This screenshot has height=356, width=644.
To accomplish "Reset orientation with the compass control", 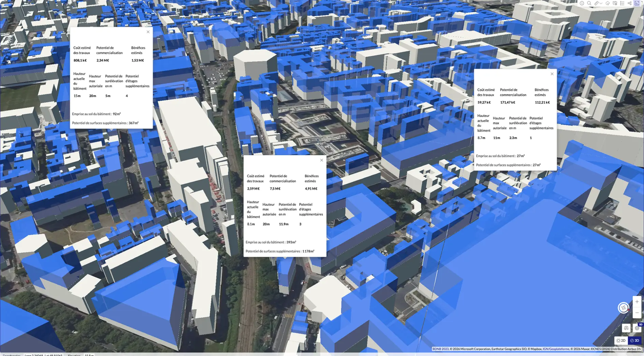I will [624, 308].
